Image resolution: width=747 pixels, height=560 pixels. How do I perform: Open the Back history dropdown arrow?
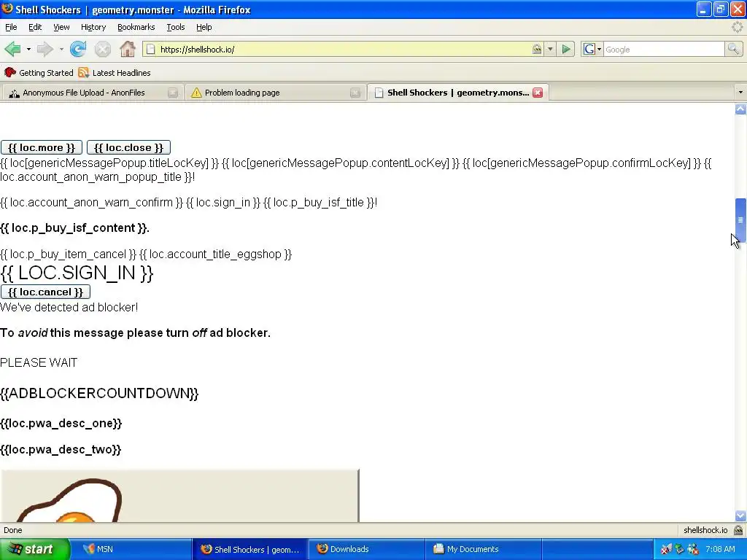click(28, 49)
